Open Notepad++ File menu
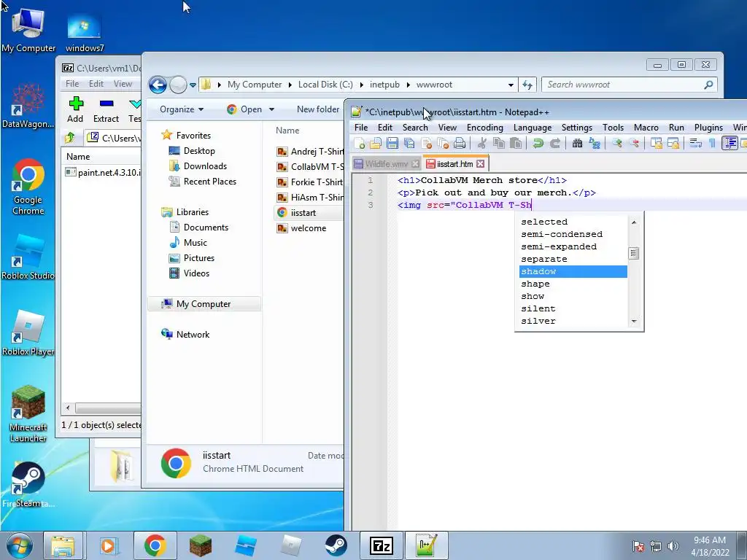The width and height of the screenshot is (747, 560). pos(361,127)
